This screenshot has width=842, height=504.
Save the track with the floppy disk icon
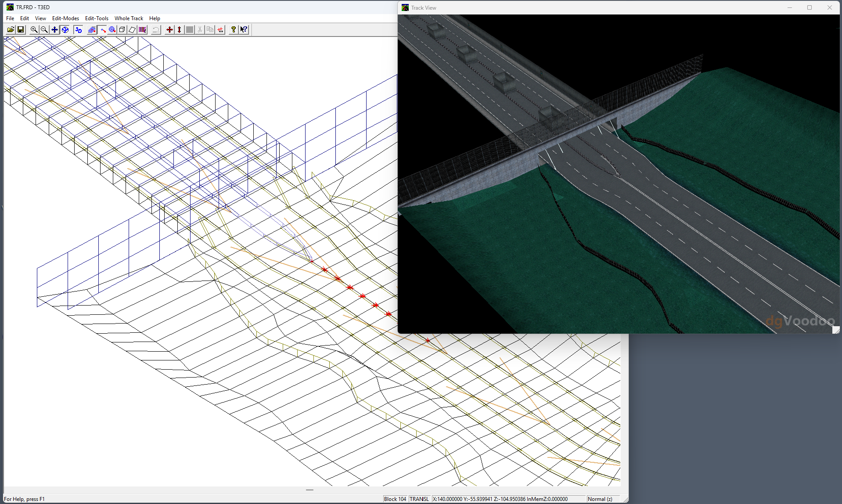21,29
